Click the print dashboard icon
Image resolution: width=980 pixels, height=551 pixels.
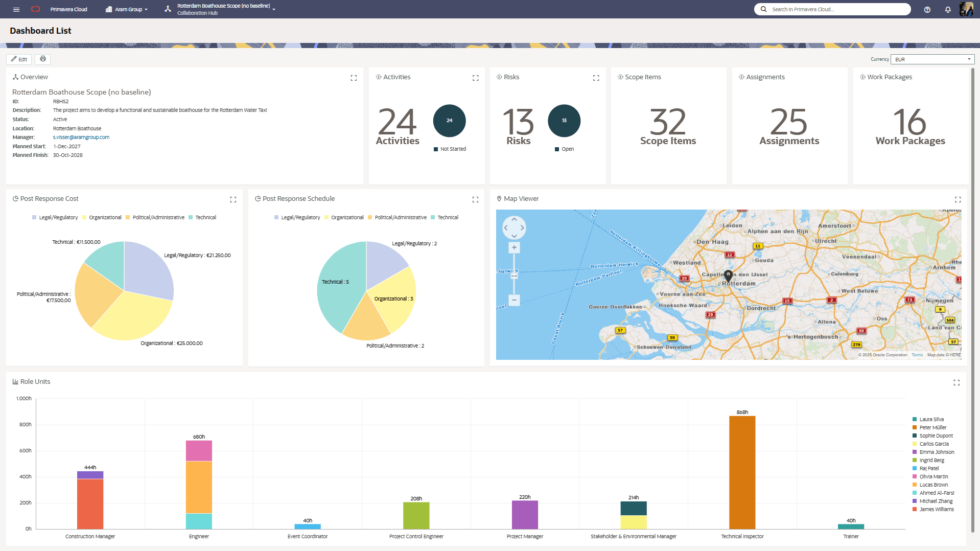coord(43,59)
